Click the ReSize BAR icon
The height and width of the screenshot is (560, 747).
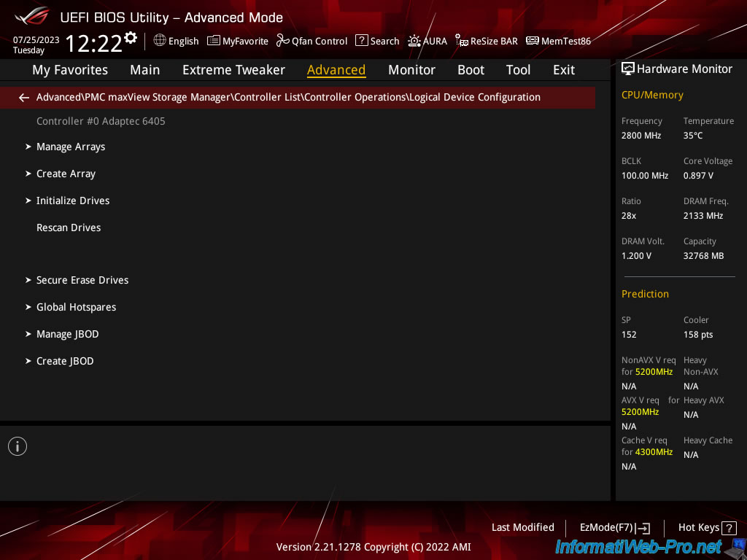point(461,41)
